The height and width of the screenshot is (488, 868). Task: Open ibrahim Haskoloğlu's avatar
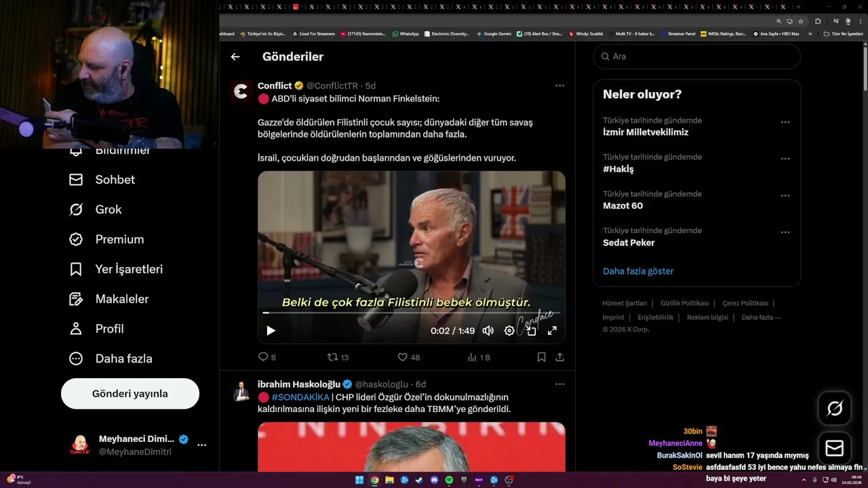pyautogui.click(x=241, y=391)
